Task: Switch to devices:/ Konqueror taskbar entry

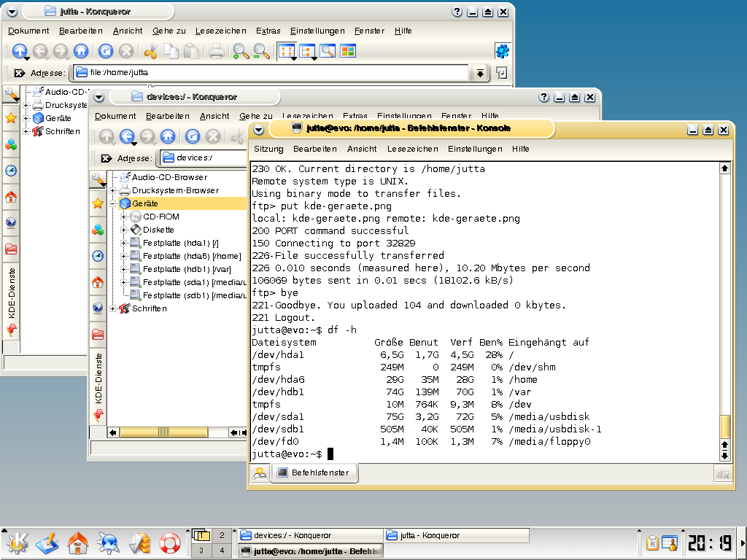Action: (x=310, y=535)
